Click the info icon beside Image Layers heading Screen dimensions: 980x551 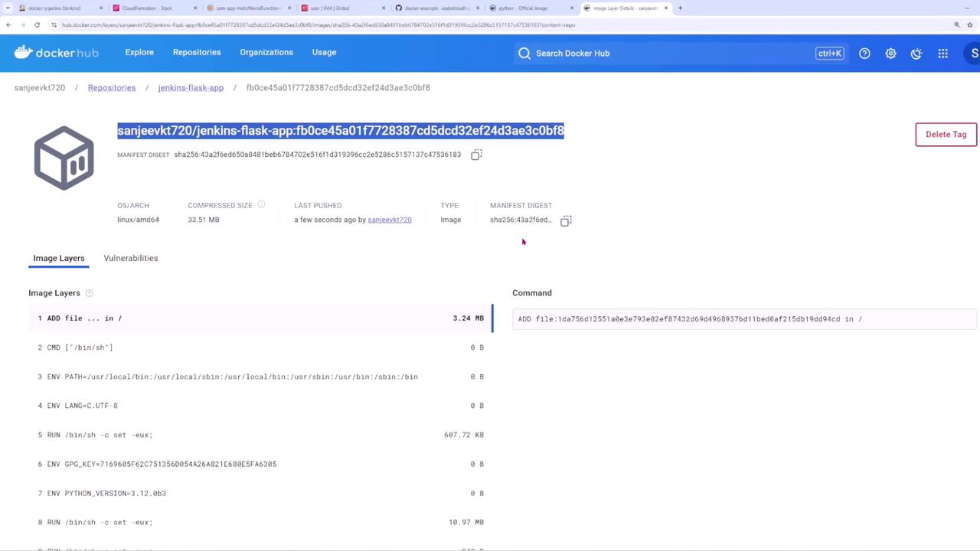pos(89,293)
